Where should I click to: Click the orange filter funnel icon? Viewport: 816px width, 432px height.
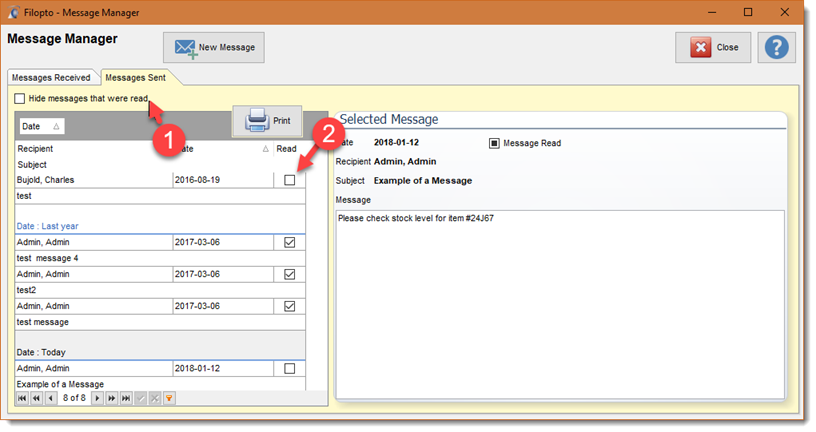click(x=168, y=398)
